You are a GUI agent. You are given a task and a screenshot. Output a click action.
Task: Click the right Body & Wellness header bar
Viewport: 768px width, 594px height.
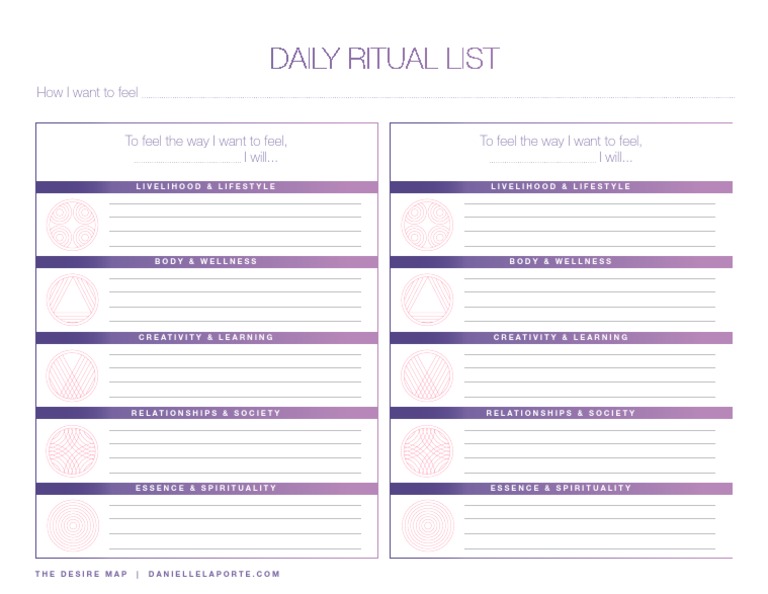pyautogui.click(x=561, y=262)
